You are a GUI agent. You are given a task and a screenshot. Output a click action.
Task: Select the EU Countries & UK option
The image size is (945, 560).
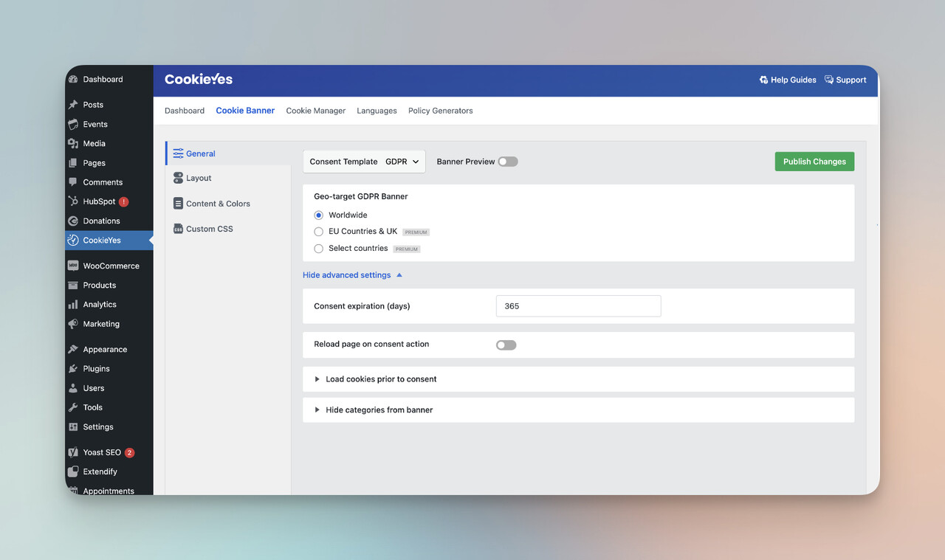point(319,232)
